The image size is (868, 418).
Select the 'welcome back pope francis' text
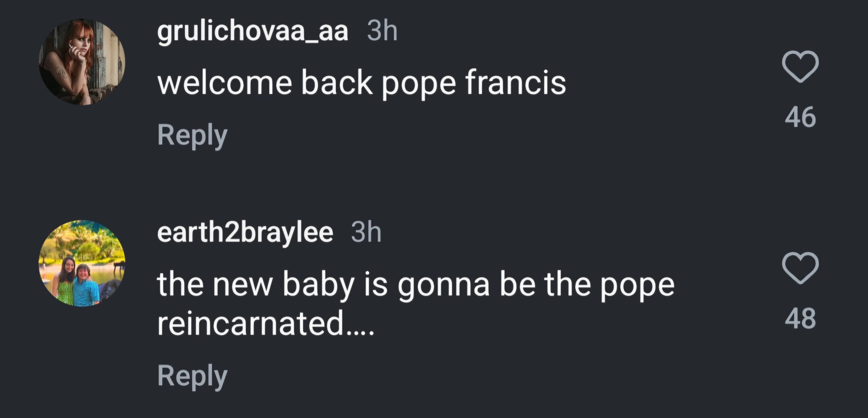coord(361,83)
